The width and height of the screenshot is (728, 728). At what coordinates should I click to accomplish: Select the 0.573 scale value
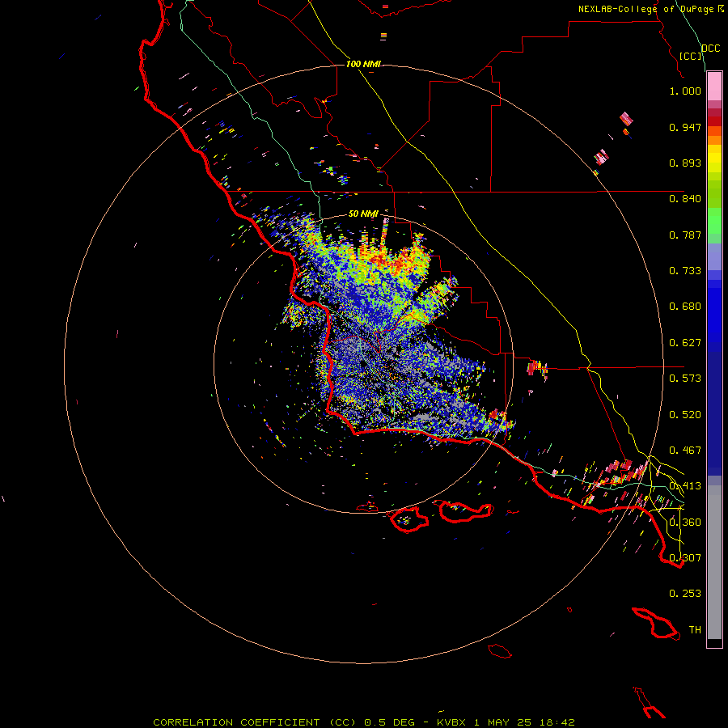(x=685, y=379)
